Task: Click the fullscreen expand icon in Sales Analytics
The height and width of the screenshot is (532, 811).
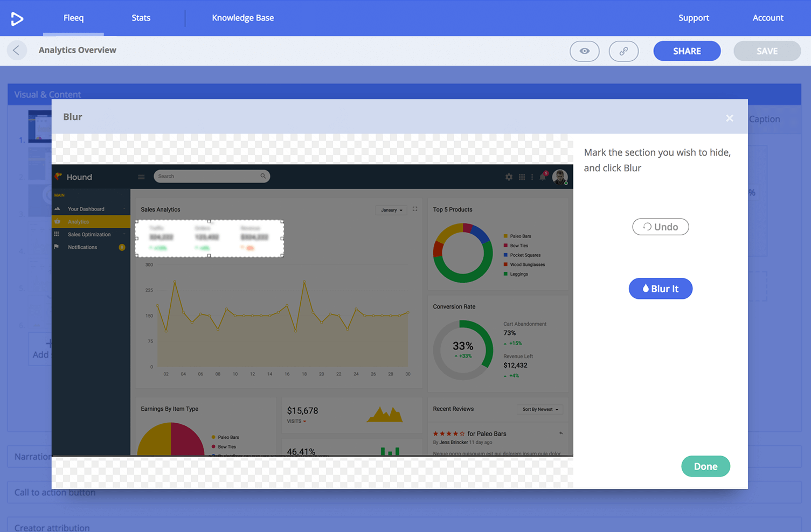Action: 415,209
